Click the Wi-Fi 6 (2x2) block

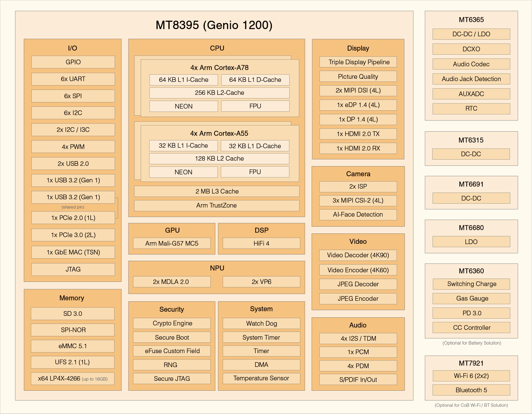(x=471, y=376)
